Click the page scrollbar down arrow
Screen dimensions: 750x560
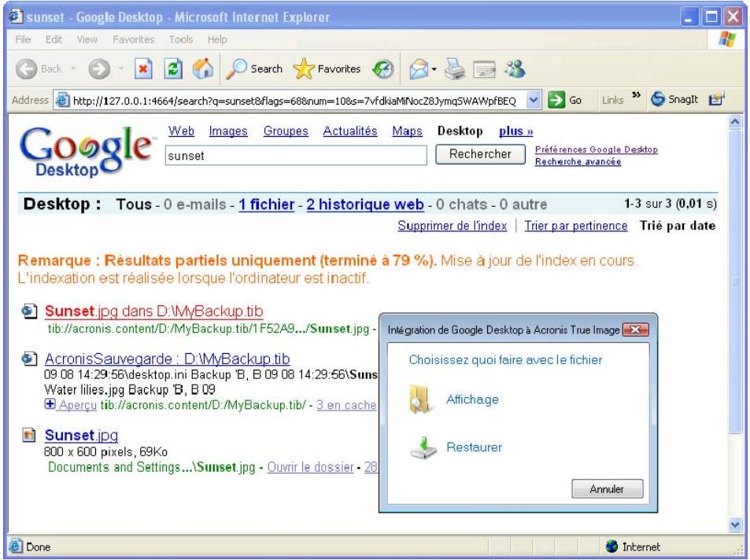(x=735, y=525)
